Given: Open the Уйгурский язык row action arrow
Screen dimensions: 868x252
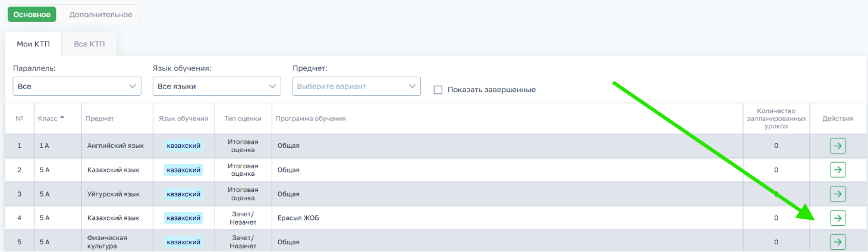Looking at the screenshot, I should click(x=838, y=194).
